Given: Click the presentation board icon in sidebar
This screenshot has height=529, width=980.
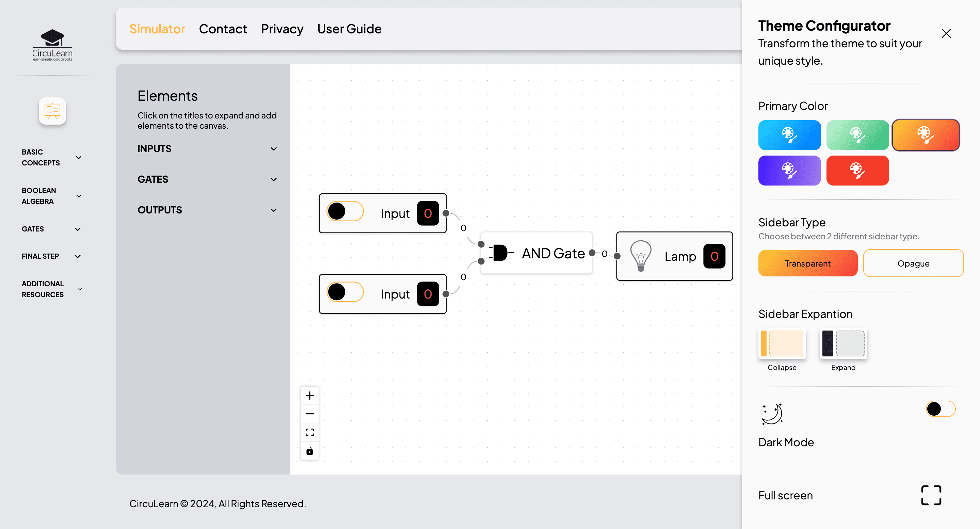Looking at the screenshot, I should [x=52, y=111].
